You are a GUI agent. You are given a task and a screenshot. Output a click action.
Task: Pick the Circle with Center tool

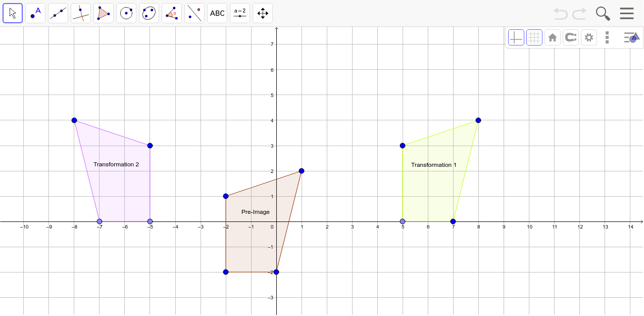pyautogui.click(x=126, y=13)
